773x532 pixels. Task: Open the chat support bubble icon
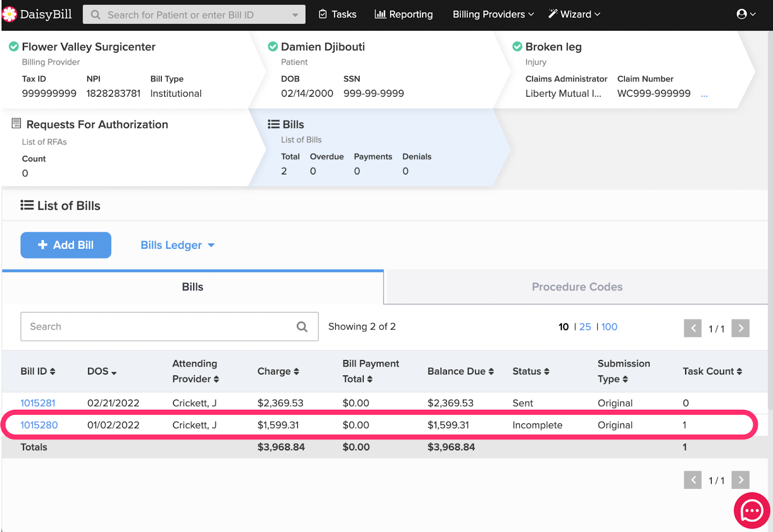[751, 510]
